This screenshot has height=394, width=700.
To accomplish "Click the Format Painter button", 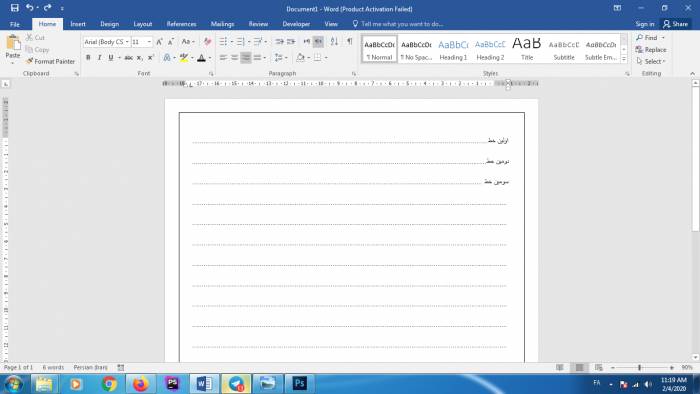I will pos(50,62).
